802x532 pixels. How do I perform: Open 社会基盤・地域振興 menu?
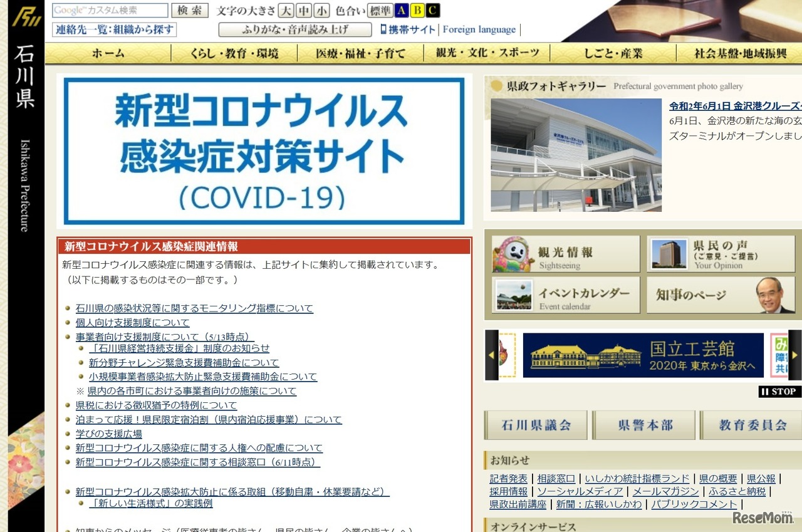[x=740, y=54]
